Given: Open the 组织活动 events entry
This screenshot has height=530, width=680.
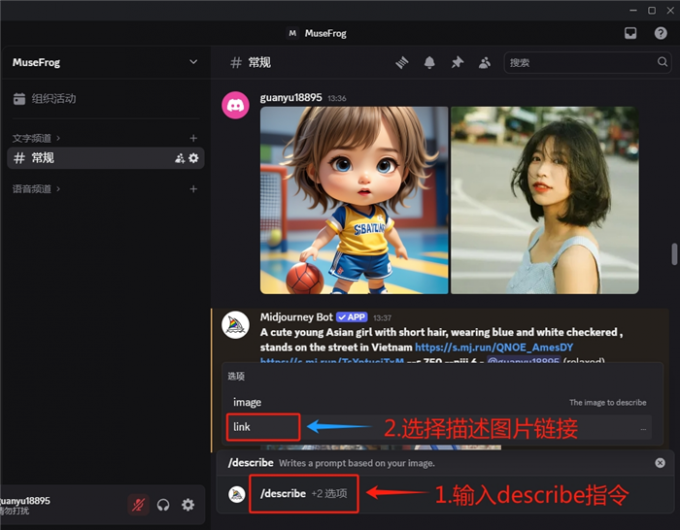Looking at the screenshot, I should (x=45, y=98).
